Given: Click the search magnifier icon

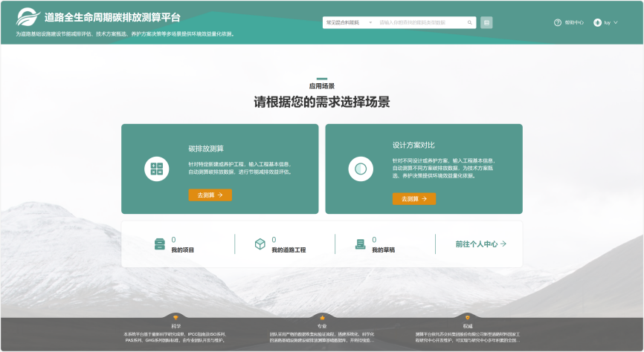Looking at the screenshot, I should click(470, 23).
